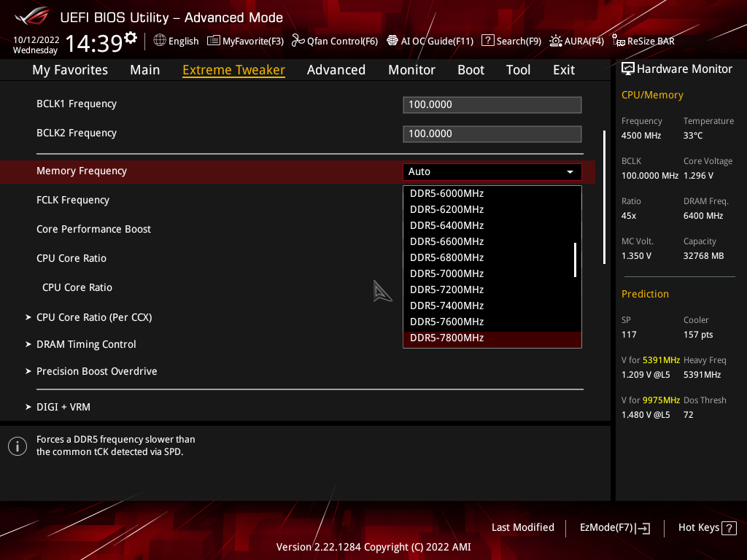Open Qfan Control(F6) fan icon
The image size is (747, 560).
pos(298,41)
